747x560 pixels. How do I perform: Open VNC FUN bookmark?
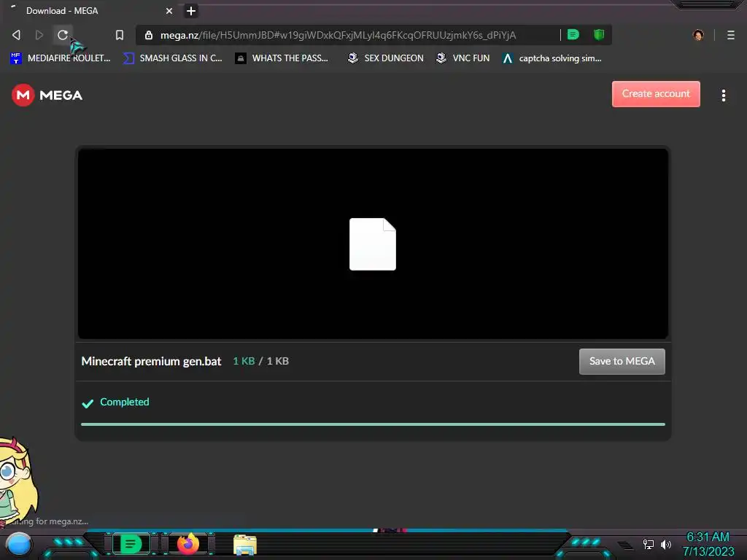tap(462, 58)
